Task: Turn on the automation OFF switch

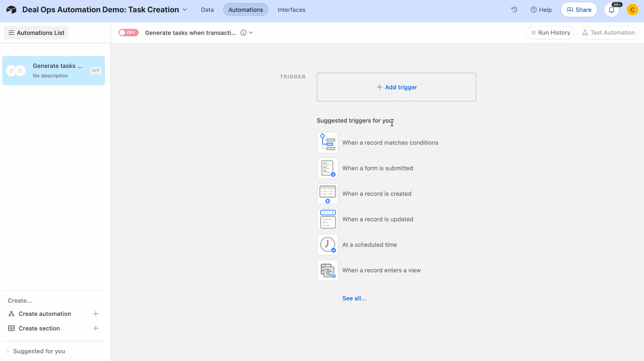Action: 128,33
